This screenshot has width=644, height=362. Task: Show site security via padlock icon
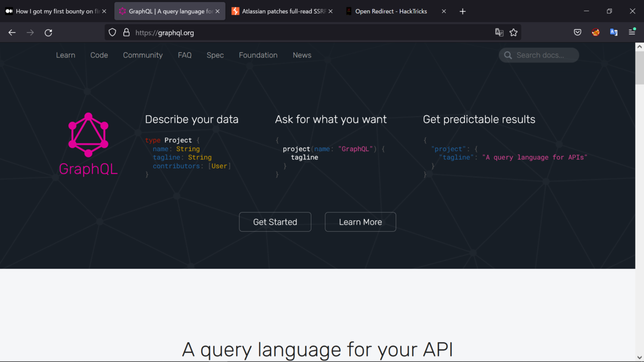pos(126,33)
